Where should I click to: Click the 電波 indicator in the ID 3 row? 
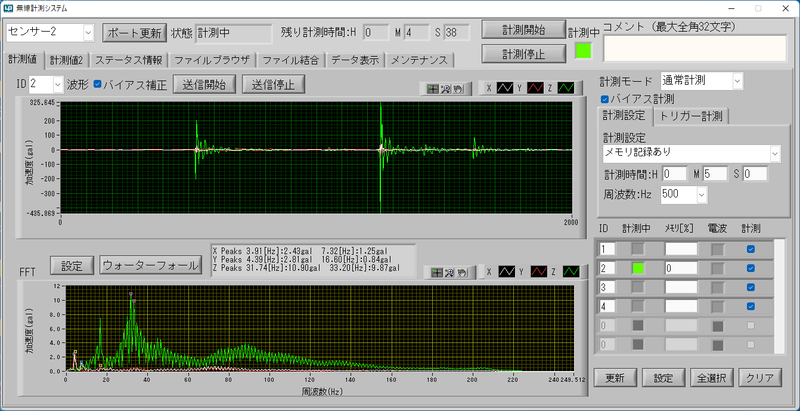(x=718, y=287)
